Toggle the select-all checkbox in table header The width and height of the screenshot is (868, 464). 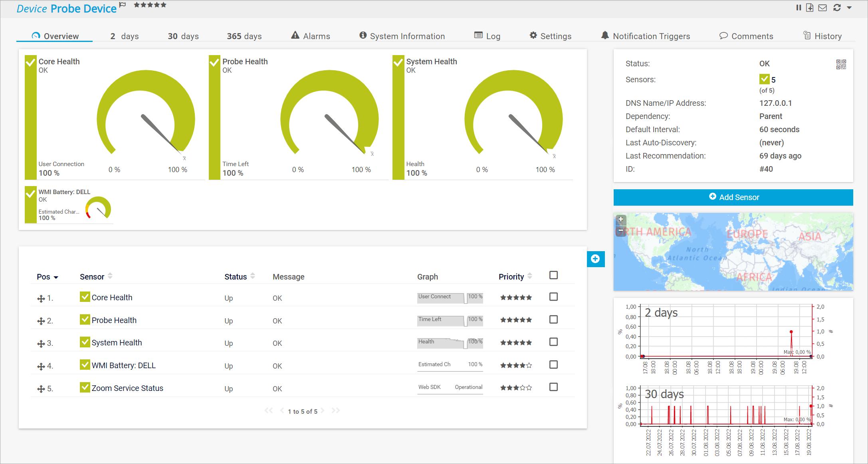tap(553, 275)
